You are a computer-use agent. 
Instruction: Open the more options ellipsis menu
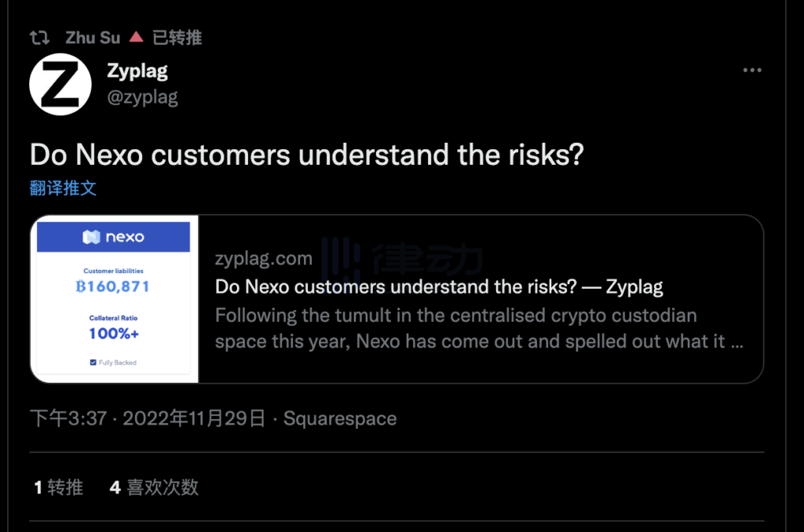752,70
